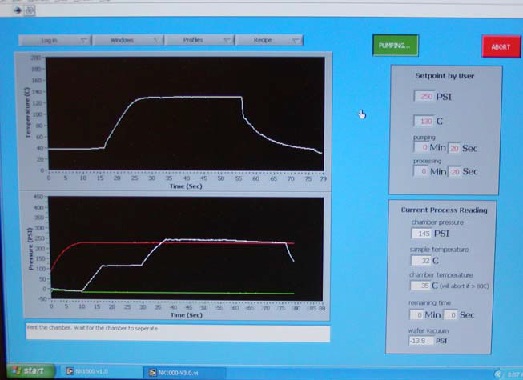Open the Profiles dropdown
The image size is (523, 380).
[199, 40]
